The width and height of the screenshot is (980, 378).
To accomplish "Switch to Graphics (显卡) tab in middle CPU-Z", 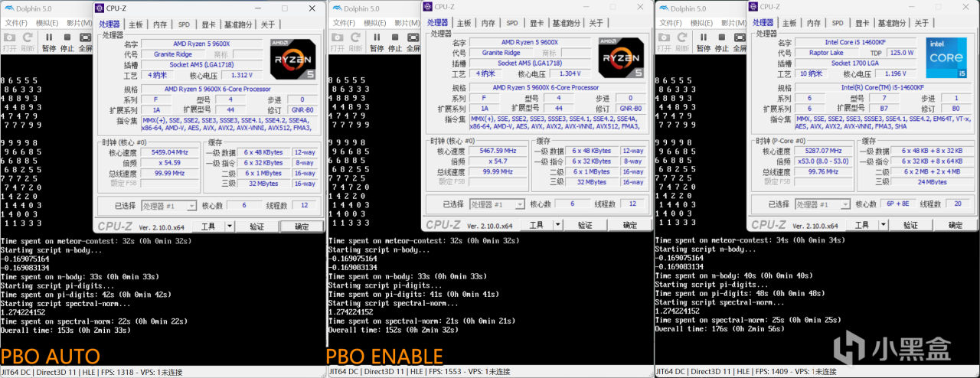I will tap(537, 23).
